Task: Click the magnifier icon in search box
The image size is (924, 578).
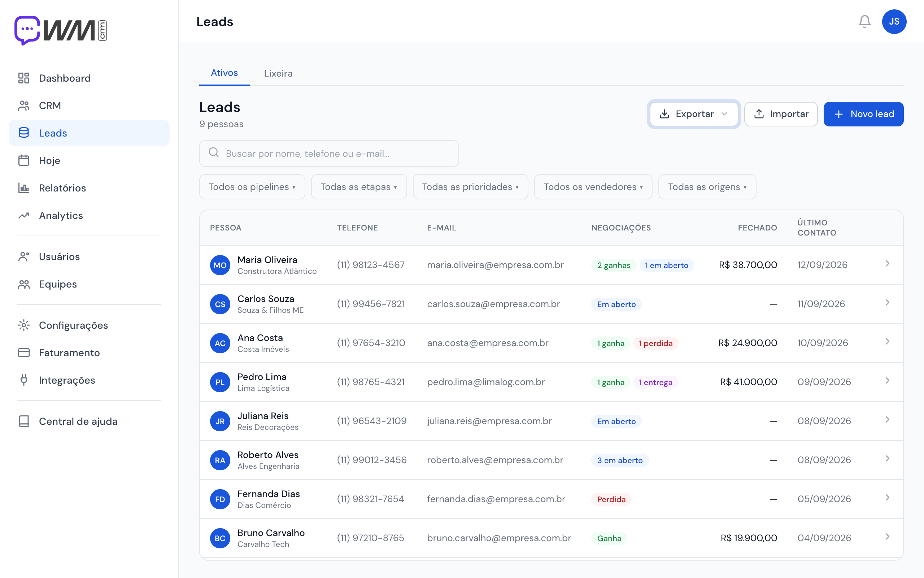Action: point(214,152)
